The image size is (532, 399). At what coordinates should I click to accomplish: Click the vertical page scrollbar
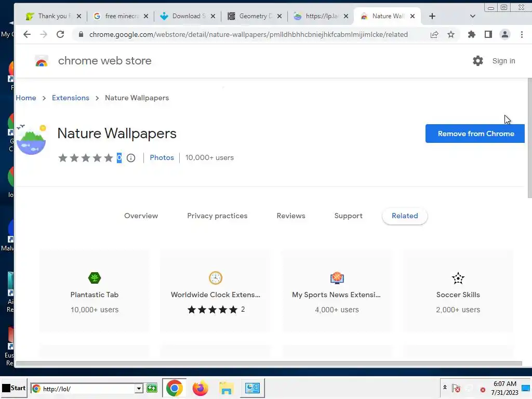[x=529, y=138]
